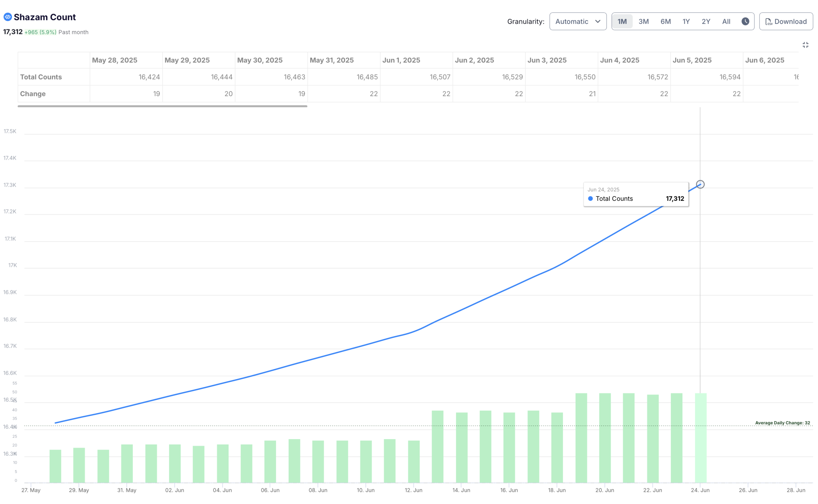Click the Granularity label text
The image size is (818, 504).
tap(526, 21)
